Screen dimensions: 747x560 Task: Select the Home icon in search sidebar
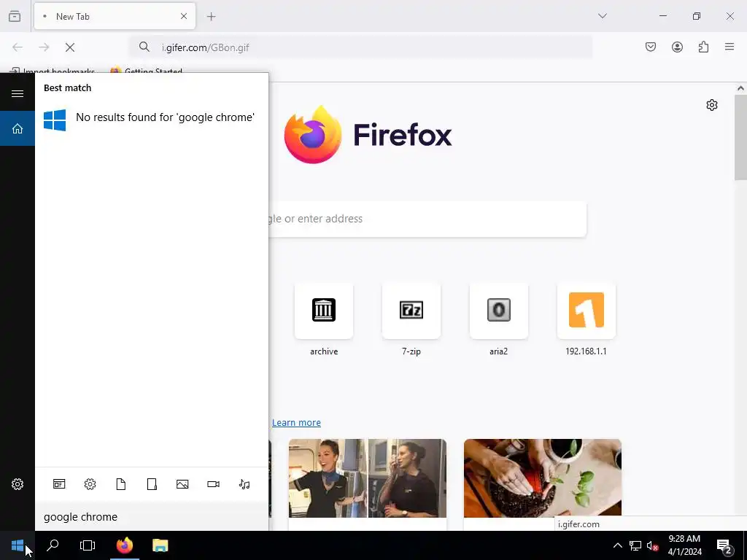(x=18, y=128)
